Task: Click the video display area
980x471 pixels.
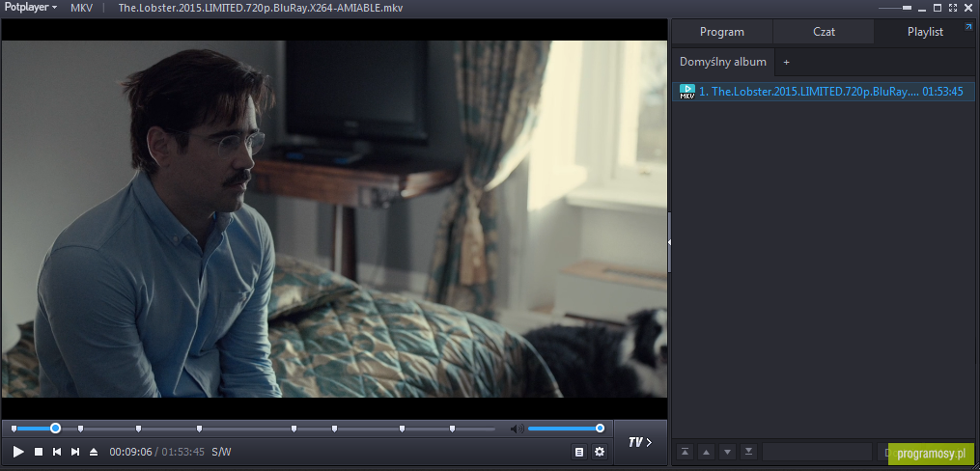Action: pyautogui.click(x=334, y=219)
